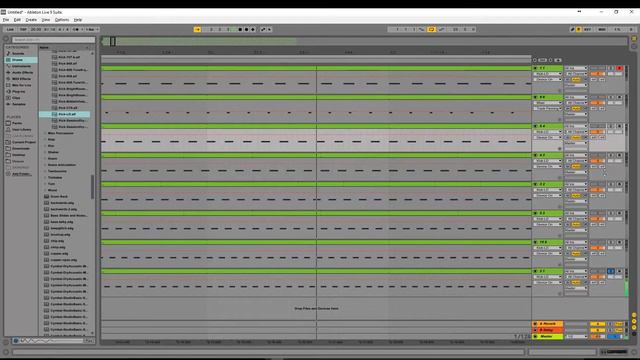Open the File menu
Image resolution: width=640 pixels, height=360 pixels.
click(6, 20)
